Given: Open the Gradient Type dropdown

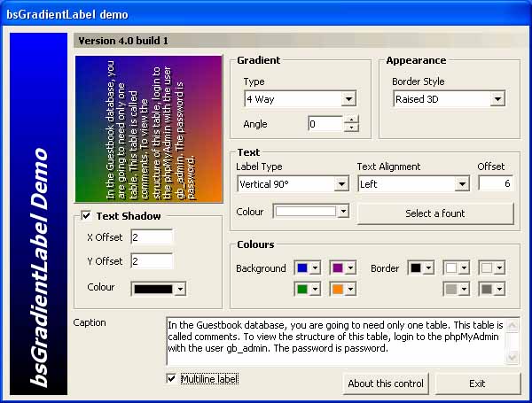Looking at the screenshot, I should 348,99.
